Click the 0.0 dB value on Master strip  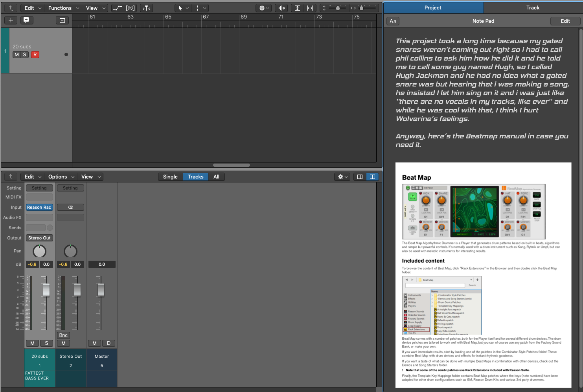click(102, 264)
